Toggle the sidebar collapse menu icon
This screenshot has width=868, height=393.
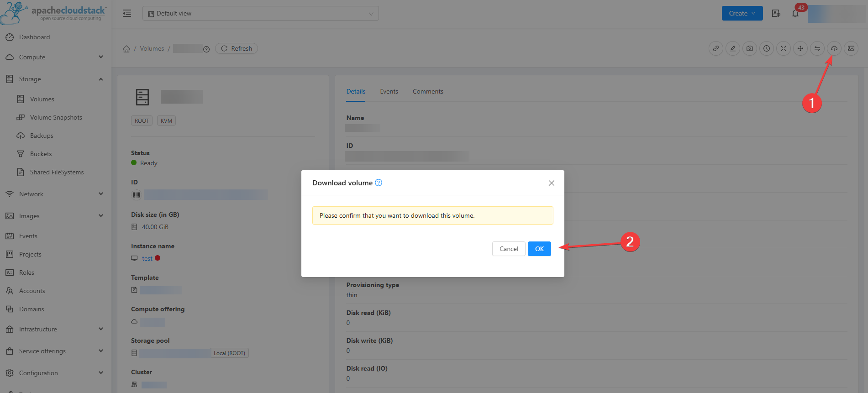point(127,13)
